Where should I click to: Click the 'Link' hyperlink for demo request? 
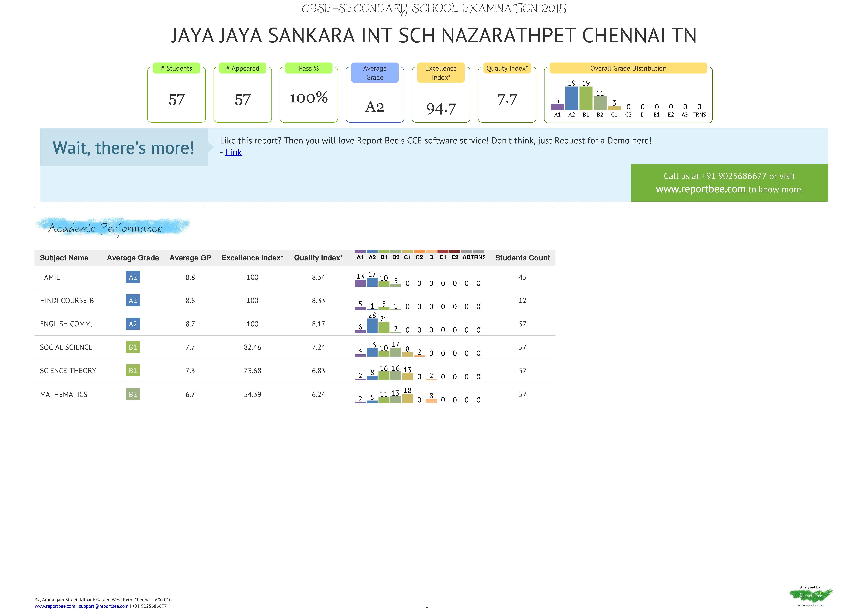[233, 152]
